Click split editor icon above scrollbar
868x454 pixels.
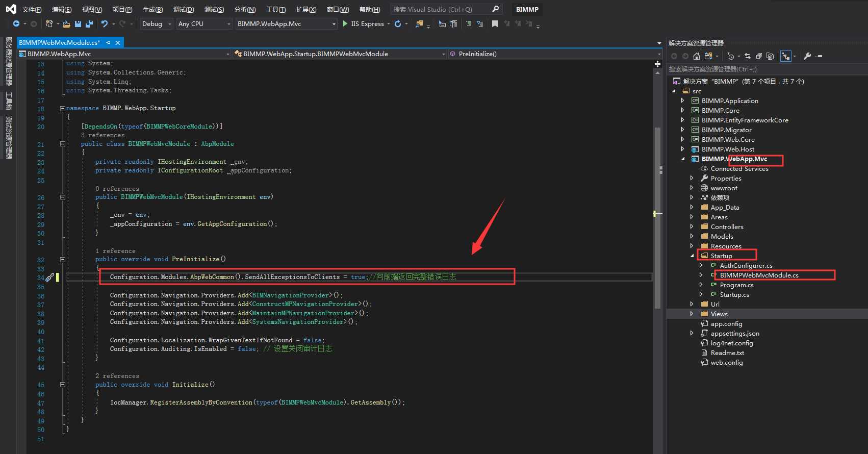[x=657, y=64]
